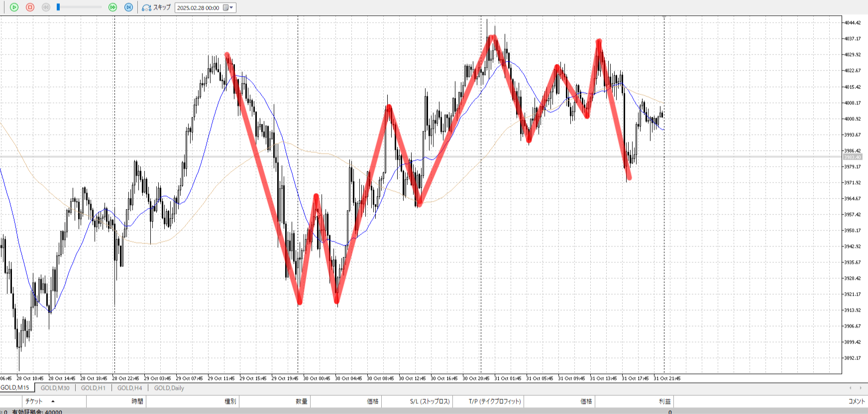Select the GOLD,M15 chart tab

click(x=15, y=388)
